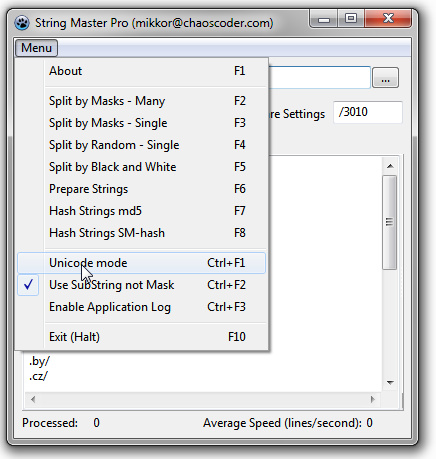436x459 pixels.
Task: Uncheck Use SubString not Mask
Action: [x=142, y=285]
